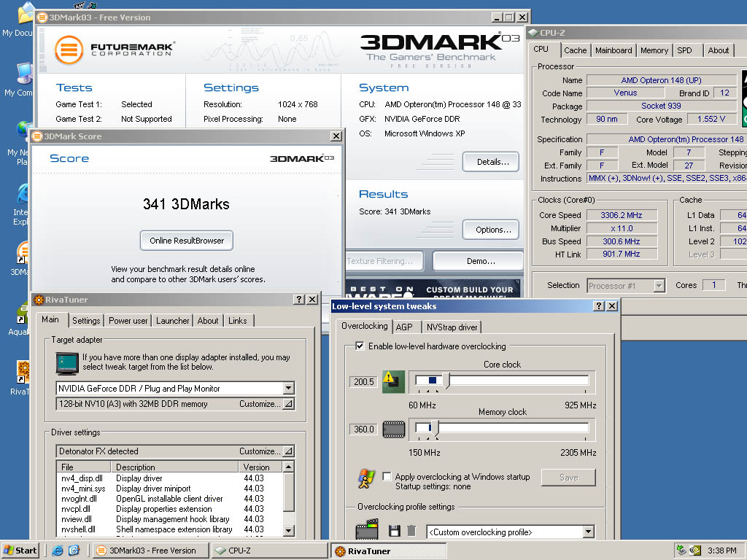Click the Save button for startup overclocking

(x=568, y=478)
